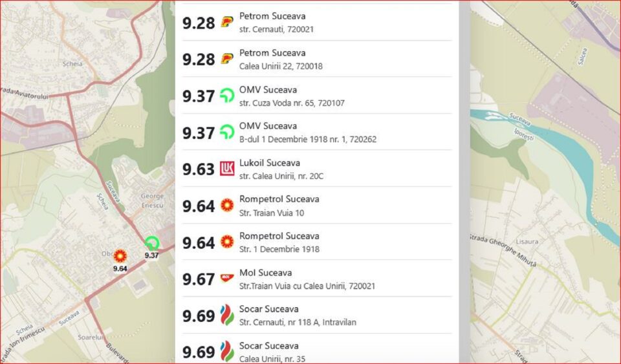Screen dimensions: 621x364
Task: Click the Lisaura label on the map
Action: [x=527, y=241]
